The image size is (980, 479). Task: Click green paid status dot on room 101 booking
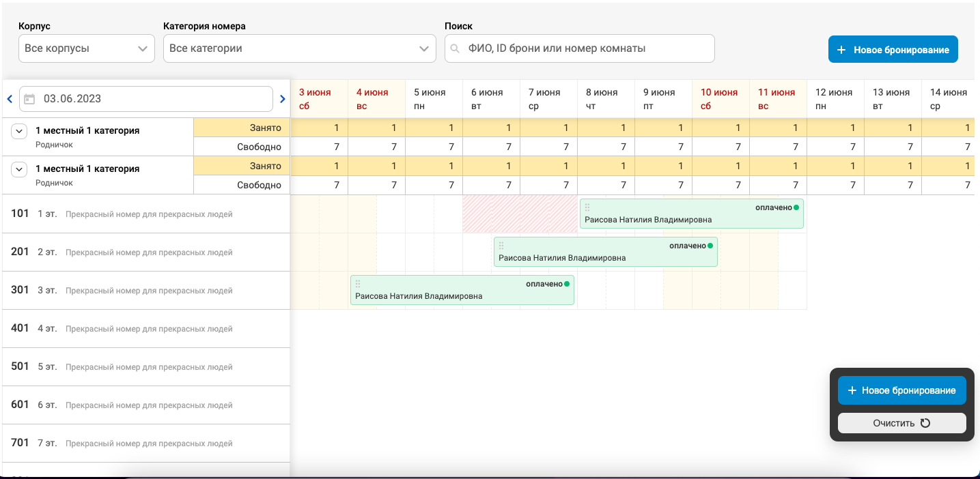(x=796, y=207)
